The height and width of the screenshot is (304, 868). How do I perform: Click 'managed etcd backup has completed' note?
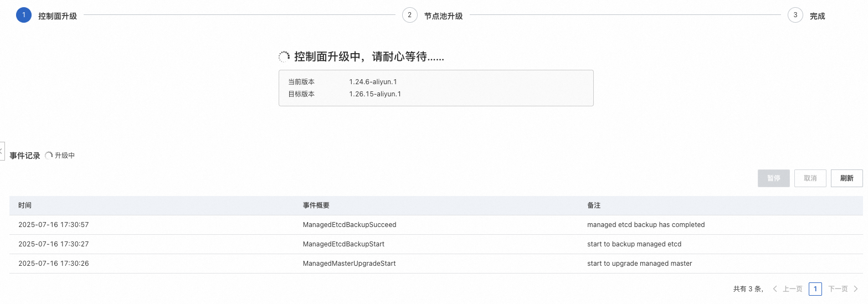646,225
